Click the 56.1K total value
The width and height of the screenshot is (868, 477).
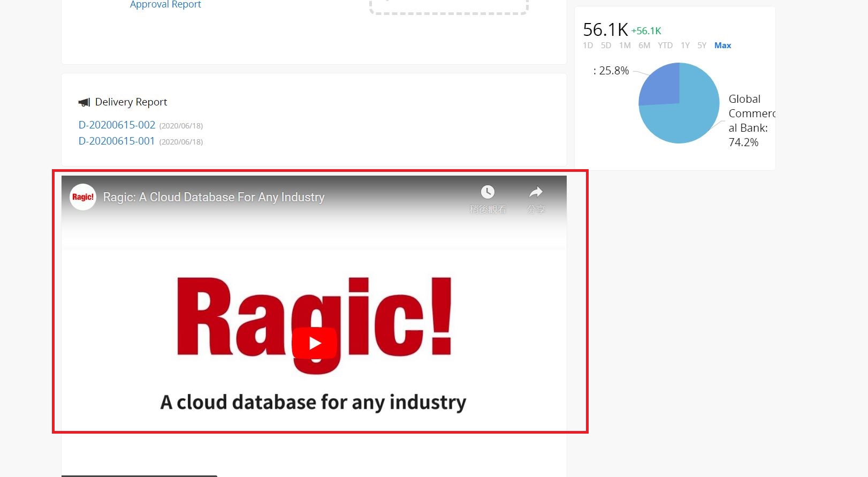pos(605,29)
